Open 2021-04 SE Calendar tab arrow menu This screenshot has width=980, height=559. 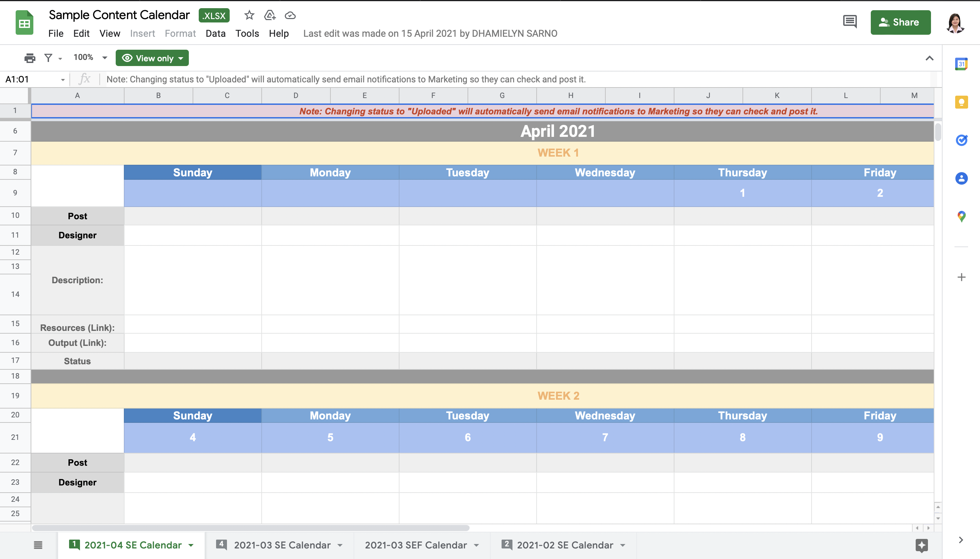tap(191, 545)
